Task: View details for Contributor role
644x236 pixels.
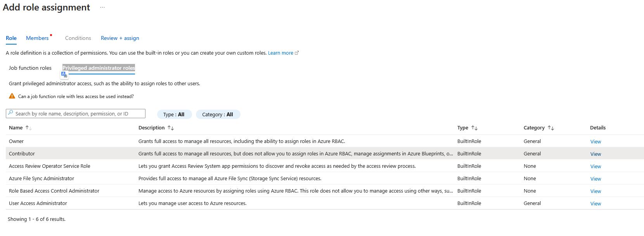Action: tap(596, 154)
